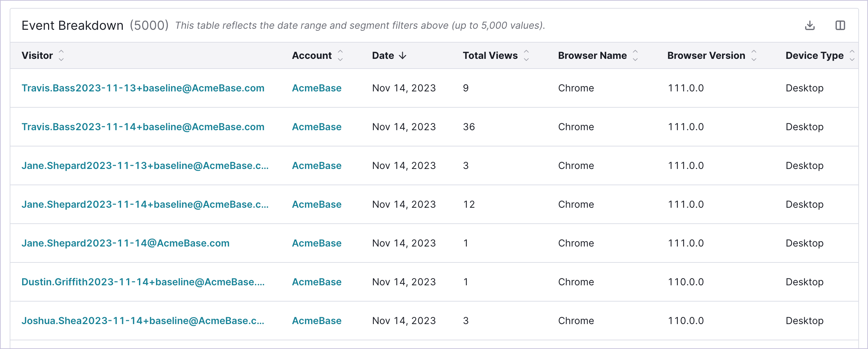The width and height of the screenshot is (868, 349).
Task: Sort table by Browser Version
Action: click(754, 55)
